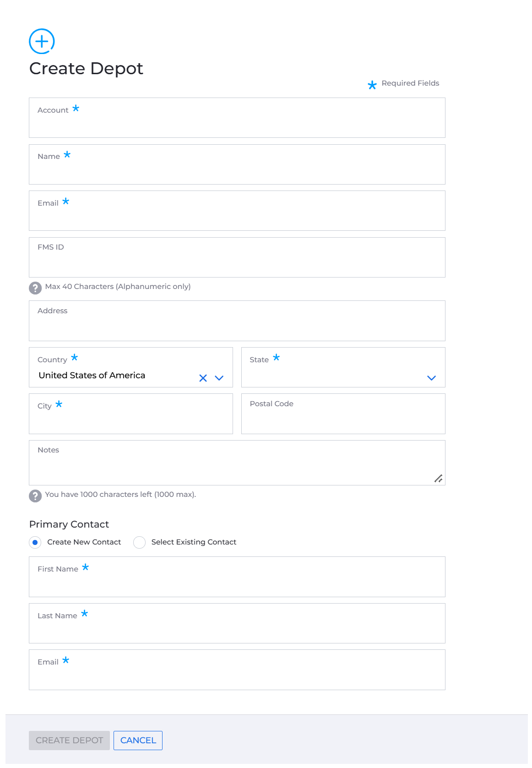Focus the depot Email field below Name
This screenshot has width=532, height=768.
coord(237,211)
